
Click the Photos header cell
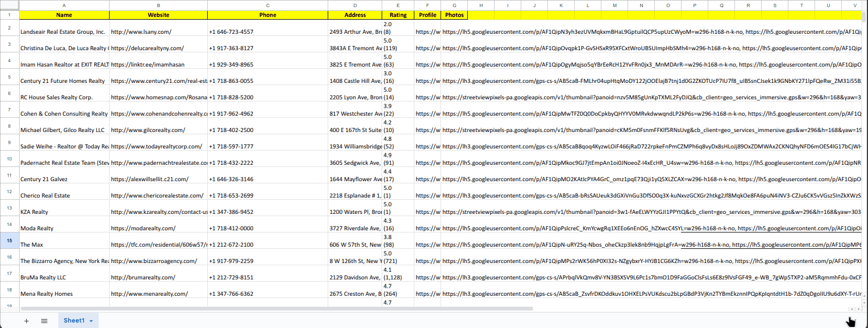click(x=454, y=15)
